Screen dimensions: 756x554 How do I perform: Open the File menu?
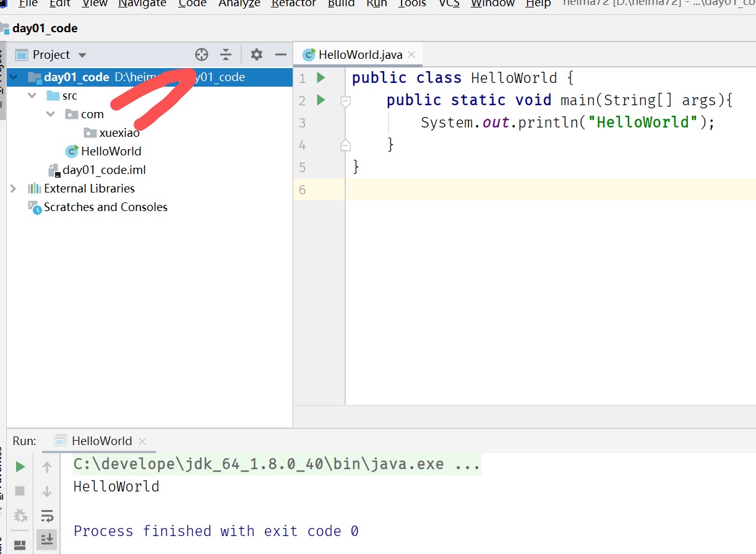[x=28, y=4]
